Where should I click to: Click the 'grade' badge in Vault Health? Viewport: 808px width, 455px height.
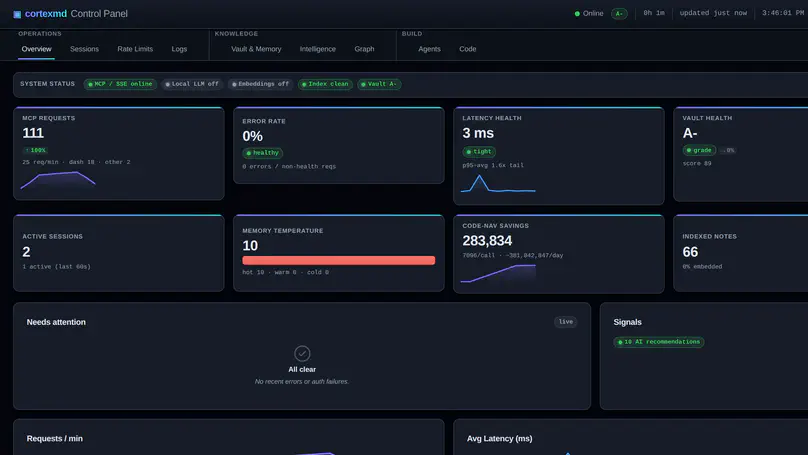699,150
